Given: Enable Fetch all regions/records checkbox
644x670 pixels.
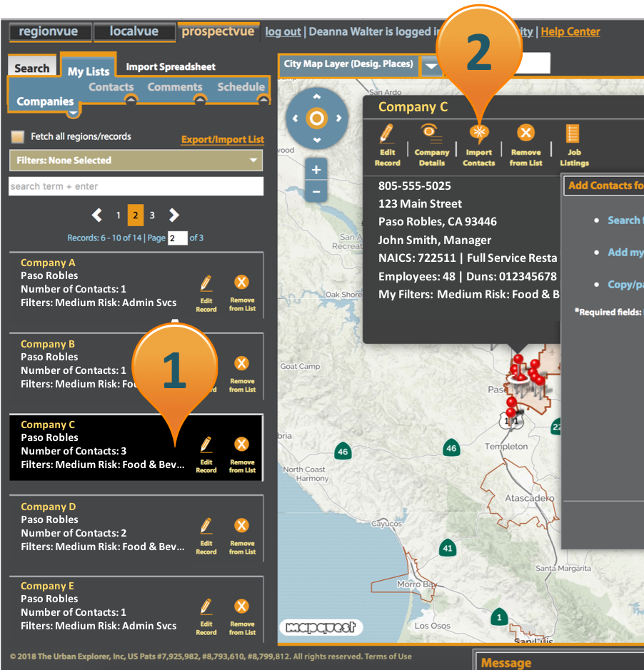Looking at the screenshot, I should tap(18, 137).
